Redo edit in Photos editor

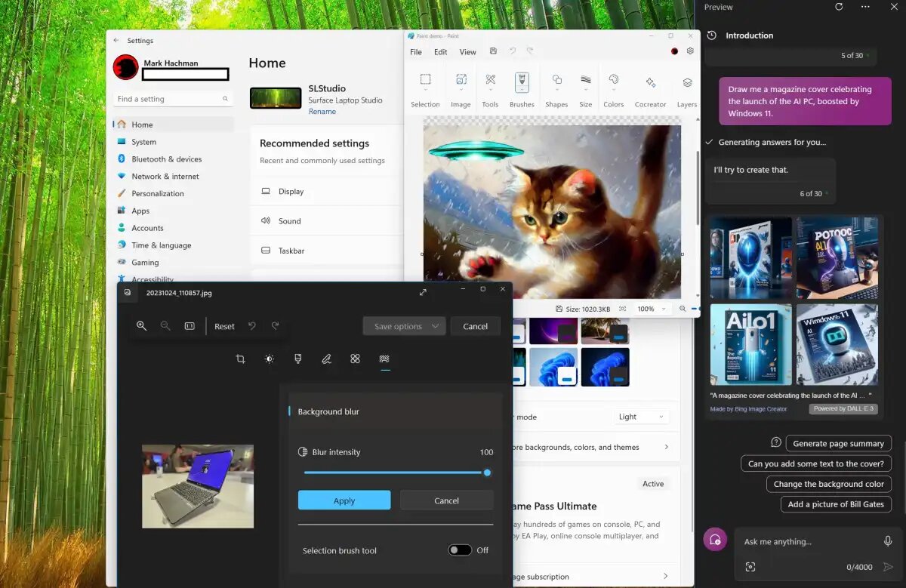(x=276, y=325)
